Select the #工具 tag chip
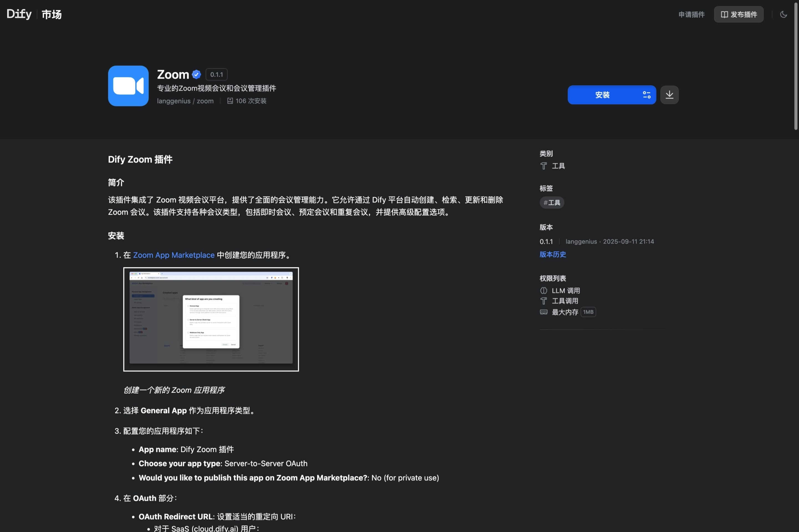Screen dimensions: 799x532 pos(552,203)
